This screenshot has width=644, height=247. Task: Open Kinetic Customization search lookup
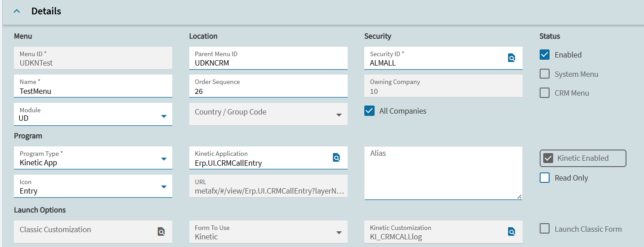(511, 232)
